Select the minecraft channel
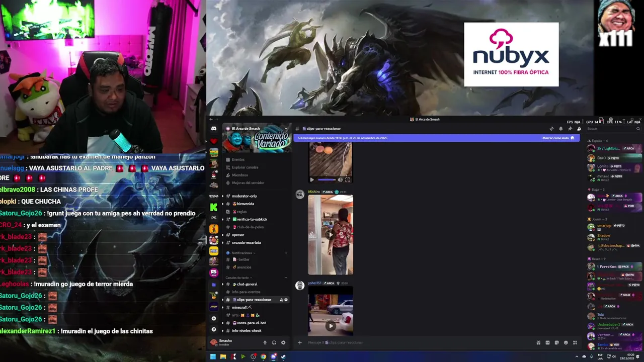 coord(256,307)
